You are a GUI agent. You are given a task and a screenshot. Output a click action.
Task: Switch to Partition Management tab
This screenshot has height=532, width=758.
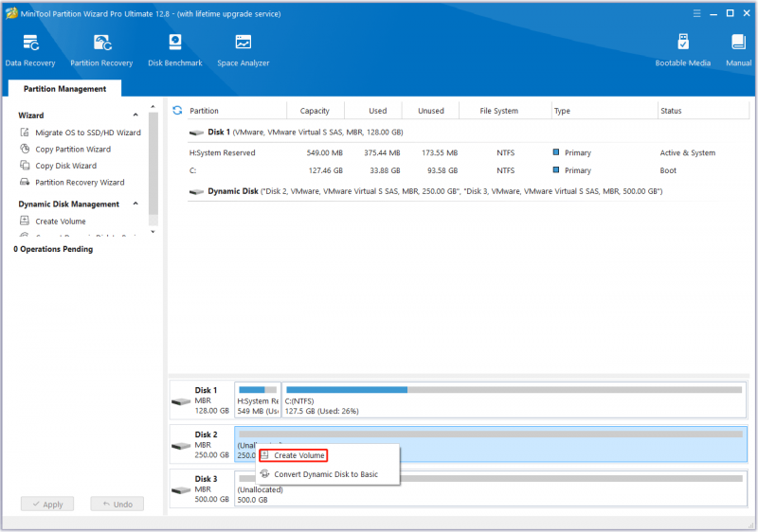(64, 89)
